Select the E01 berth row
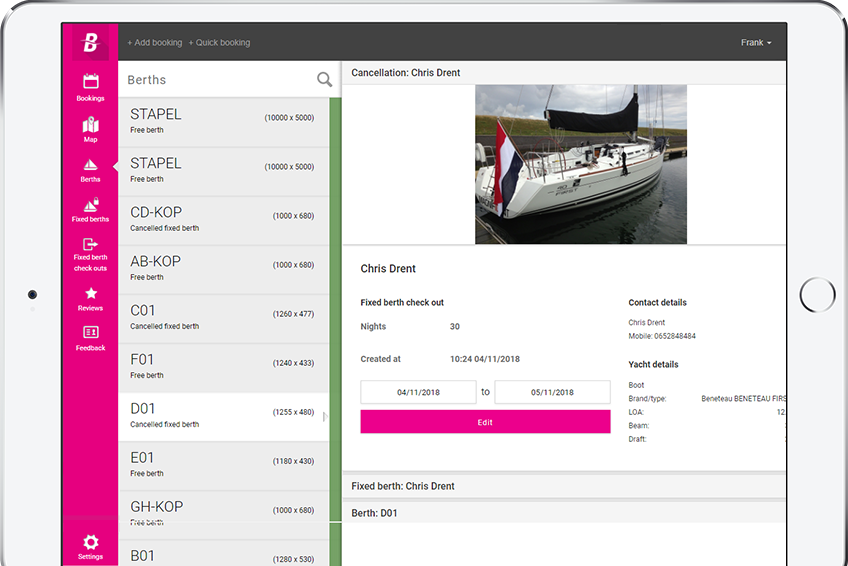 (223, 465)
